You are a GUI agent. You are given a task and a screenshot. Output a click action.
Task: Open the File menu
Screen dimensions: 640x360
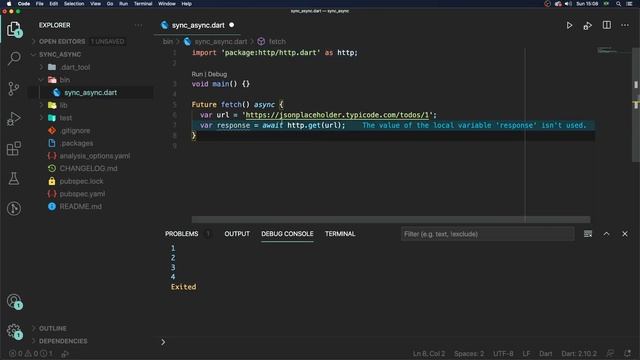(x=40, y=4)
